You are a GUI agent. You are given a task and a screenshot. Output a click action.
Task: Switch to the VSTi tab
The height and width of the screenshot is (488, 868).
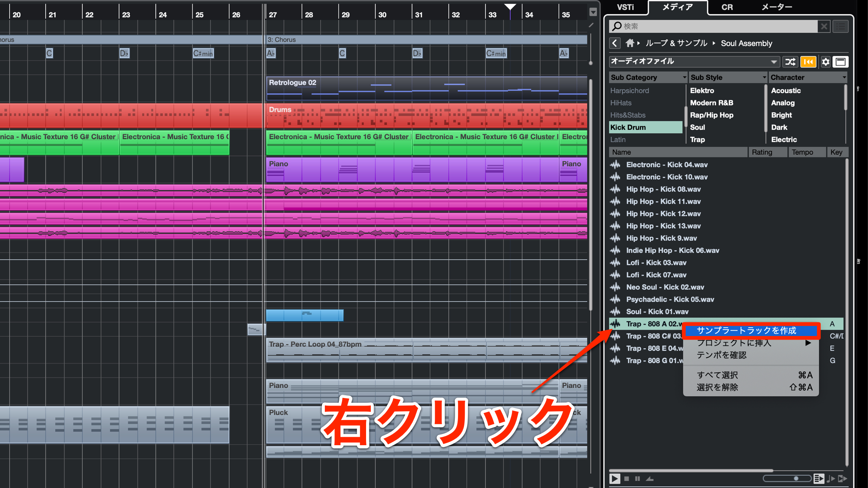click(x=625, y=7)
